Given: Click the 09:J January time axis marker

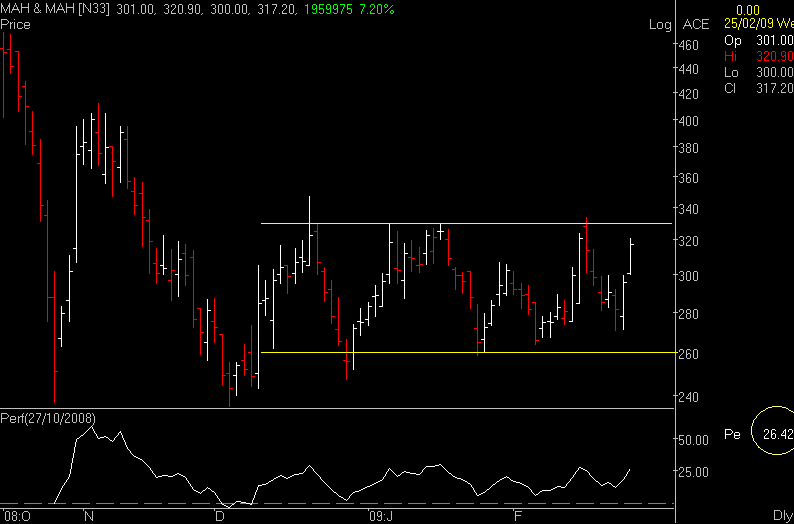Looking at the screenshot, I should pos(380,516).
